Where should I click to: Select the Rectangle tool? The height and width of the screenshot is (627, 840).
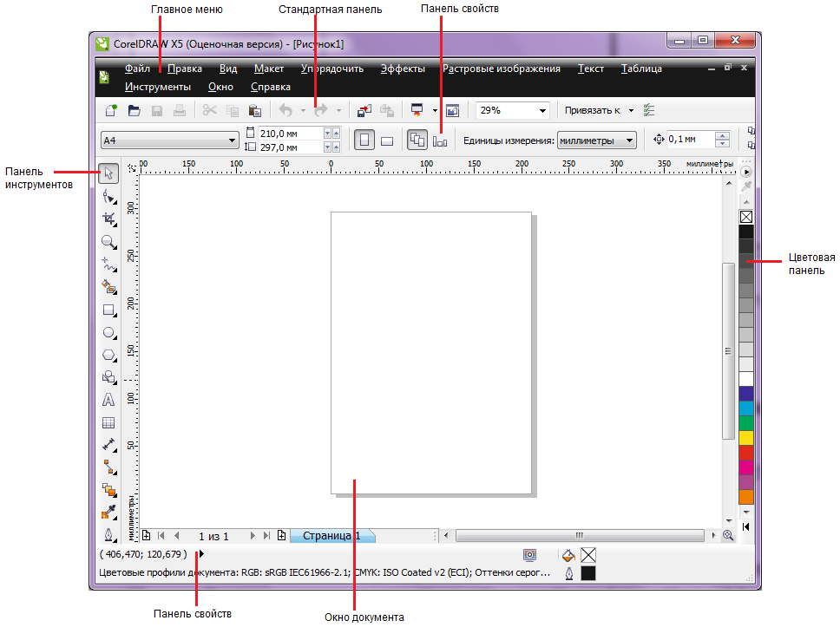pos(109,310)
